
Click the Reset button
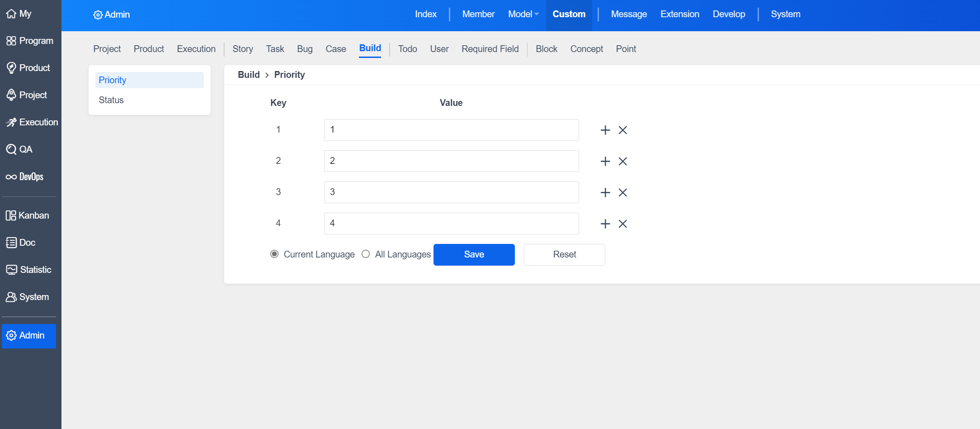click(564, 254)
